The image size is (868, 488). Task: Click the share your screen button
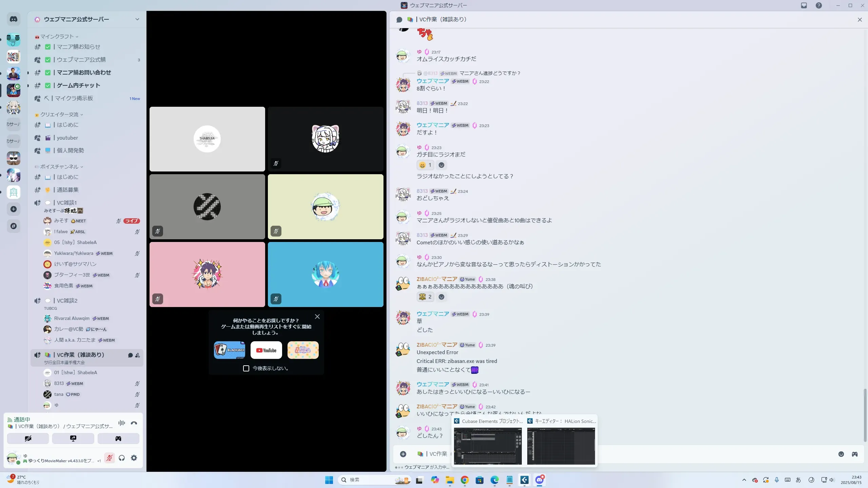click(73, 439)
